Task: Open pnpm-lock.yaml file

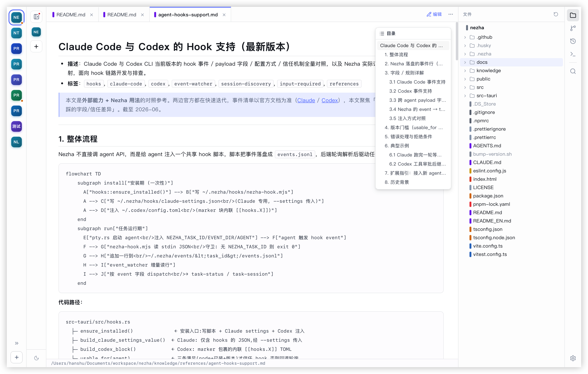Action: click(511, 204)
